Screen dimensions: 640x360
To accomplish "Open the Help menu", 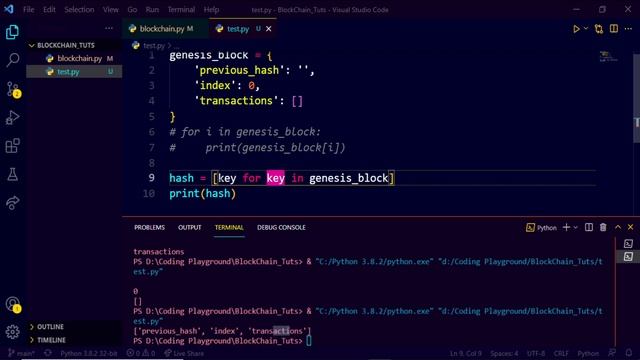I will coord(211,9).
